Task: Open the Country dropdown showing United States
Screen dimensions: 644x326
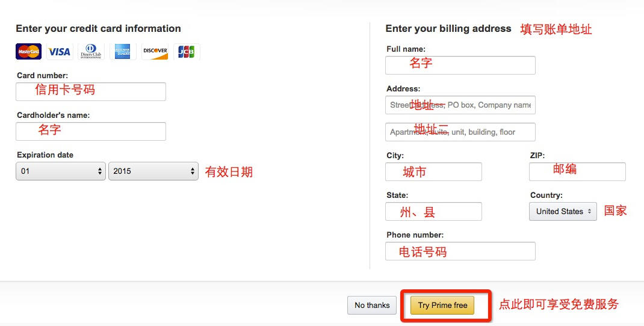Action: [x=563, y=212]
